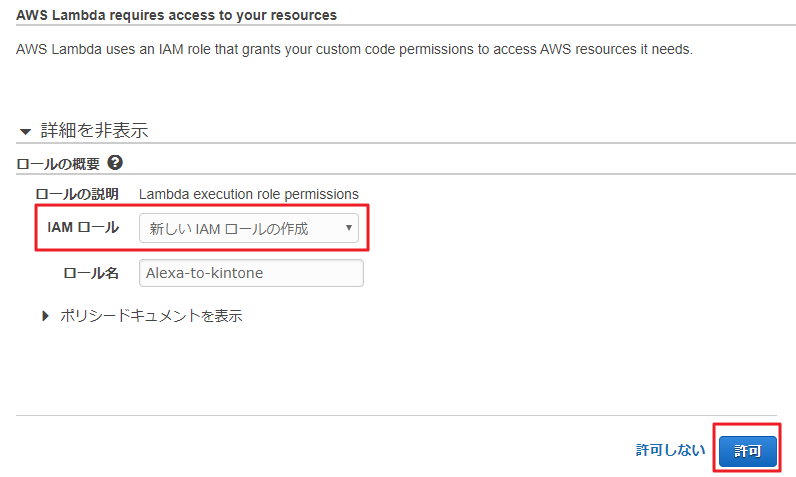Click the AWS Lambda requires access heading
This screenshot has height=477, width=796.
pos(176,15)
